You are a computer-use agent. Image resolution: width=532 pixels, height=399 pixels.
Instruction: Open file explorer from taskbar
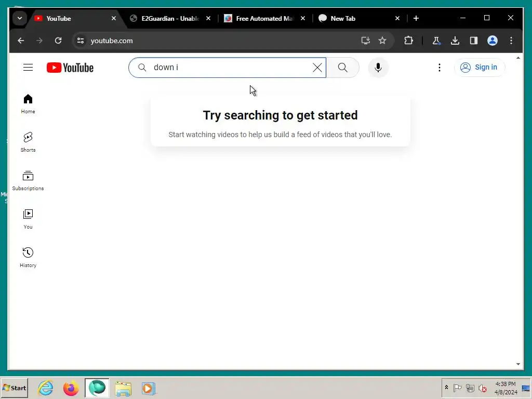pos(123,388)
